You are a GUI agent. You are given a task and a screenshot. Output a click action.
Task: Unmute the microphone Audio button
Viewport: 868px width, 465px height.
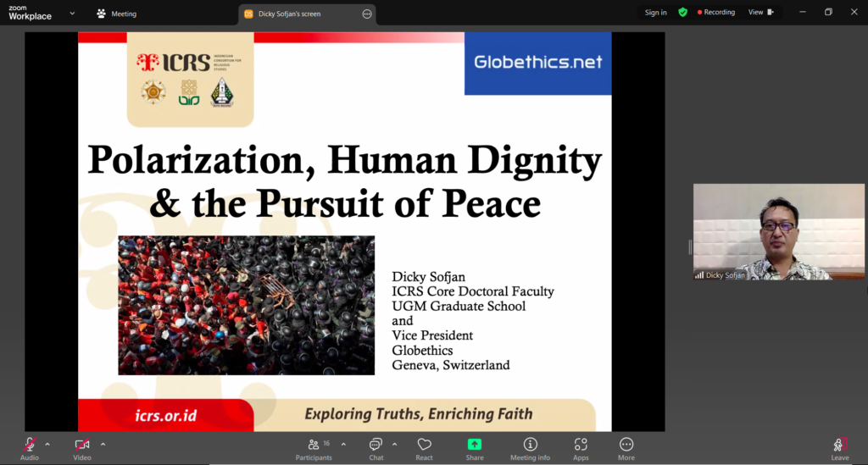(30, 447)
